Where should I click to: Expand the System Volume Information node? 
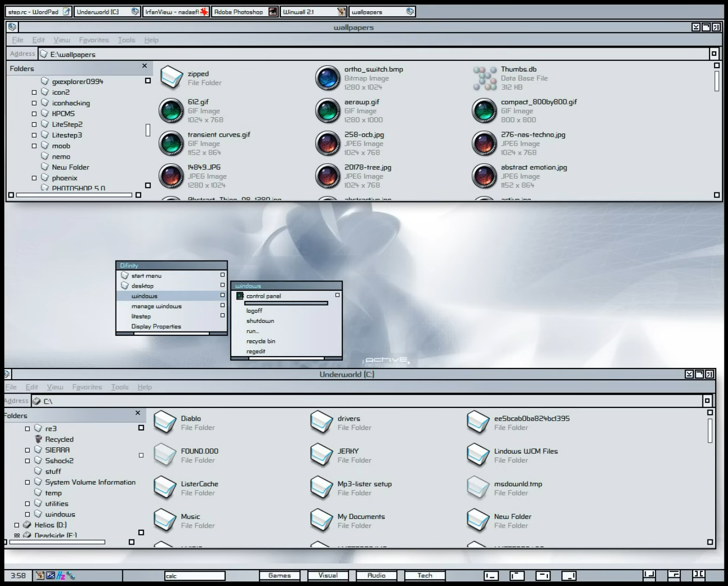click(28, 483)
